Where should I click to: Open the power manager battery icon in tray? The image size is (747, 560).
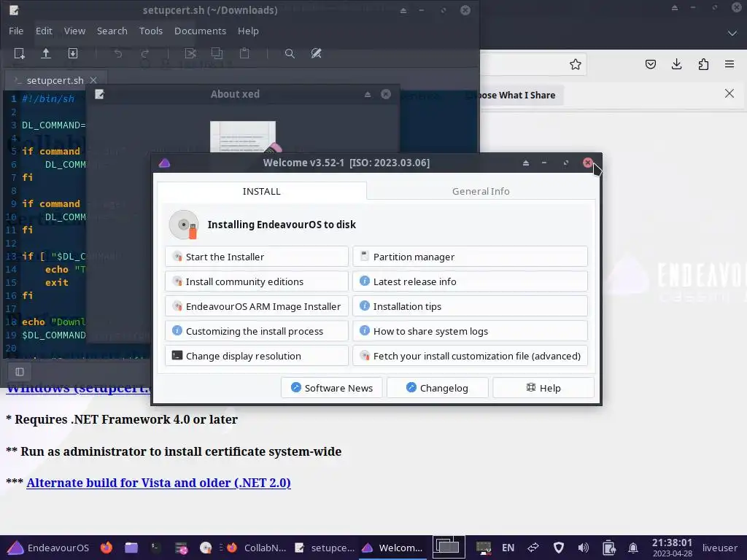coord(608,548)
